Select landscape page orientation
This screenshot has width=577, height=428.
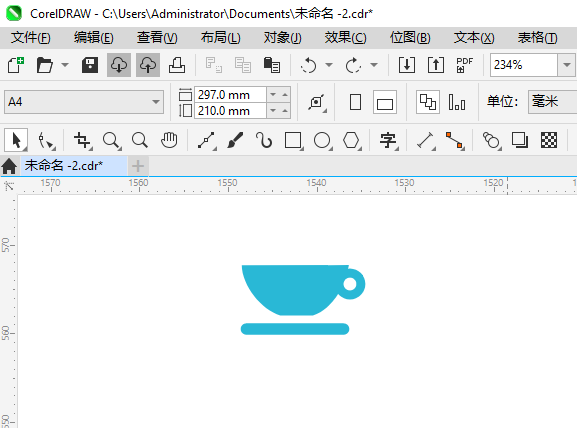[x=385, y=102]
